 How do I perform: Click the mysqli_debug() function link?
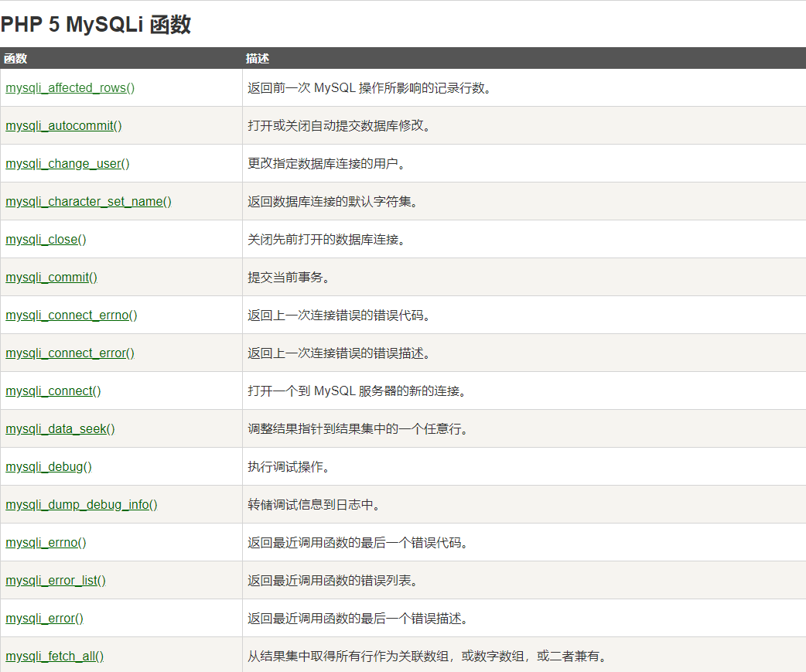pyautogui.click(x=49, y=467)
